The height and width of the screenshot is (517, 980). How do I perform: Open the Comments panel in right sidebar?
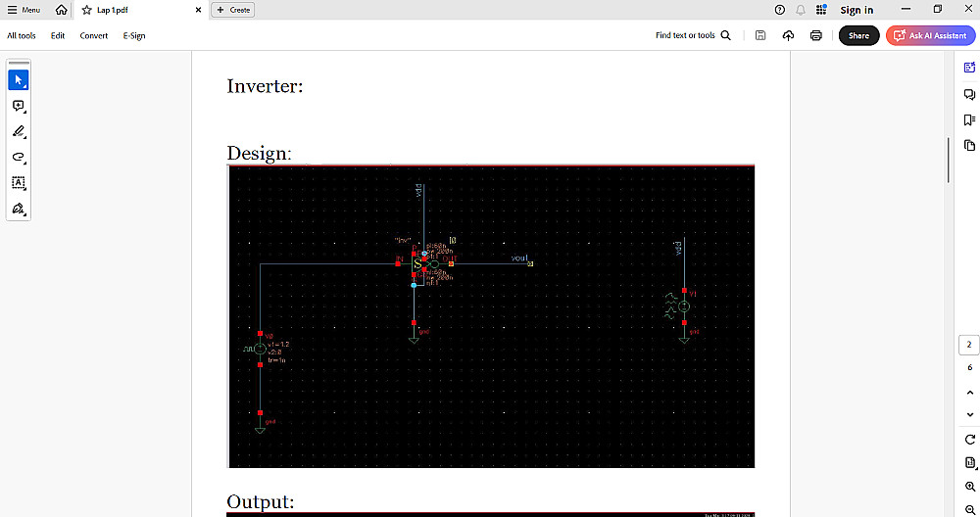click(x=969, y=94)
